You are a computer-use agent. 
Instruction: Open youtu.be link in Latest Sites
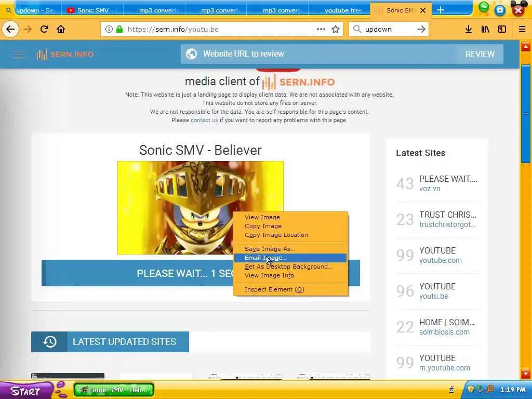coord(434,296)
